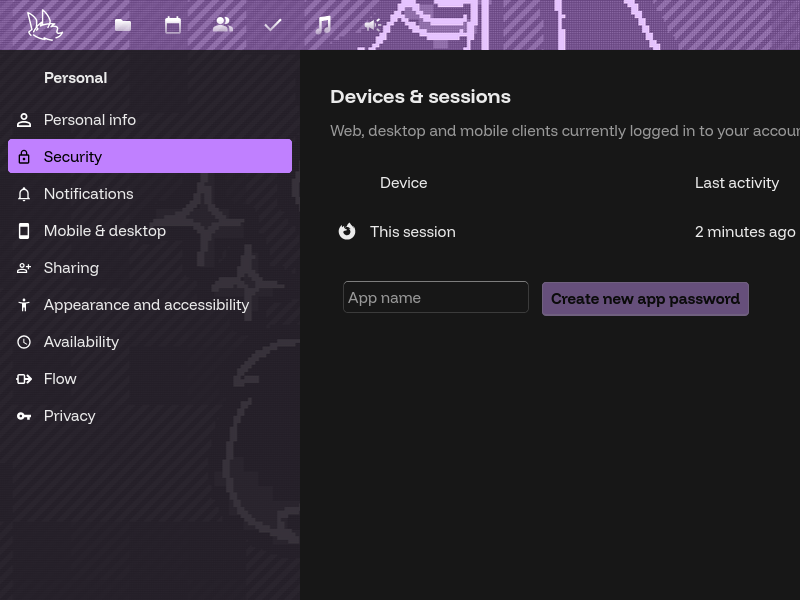
Task: Open the Files folder icon in top bar
Action: (122, 25)
